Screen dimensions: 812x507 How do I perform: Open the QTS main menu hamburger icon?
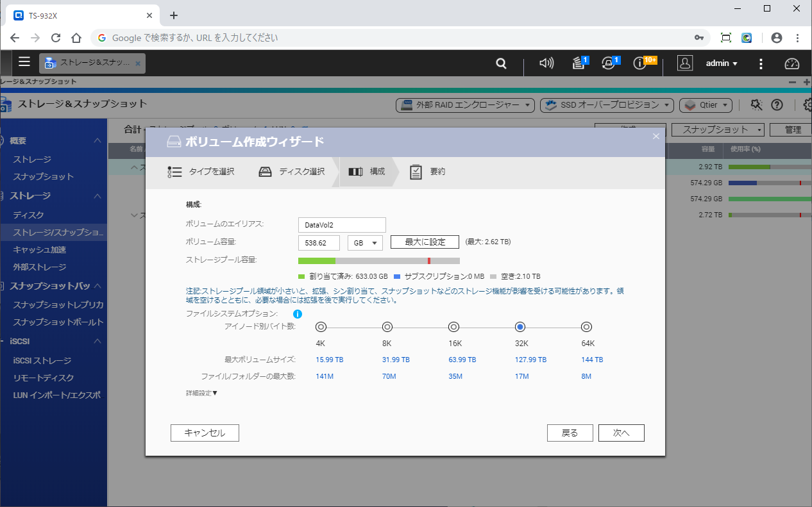pos(24,62)
